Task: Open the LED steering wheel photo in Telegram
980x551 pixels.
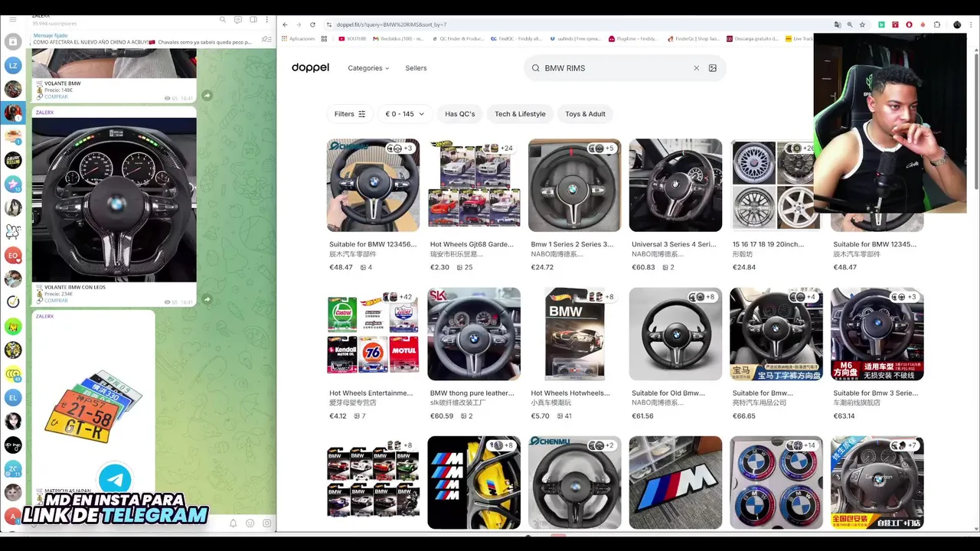Action: pos(114,200)
